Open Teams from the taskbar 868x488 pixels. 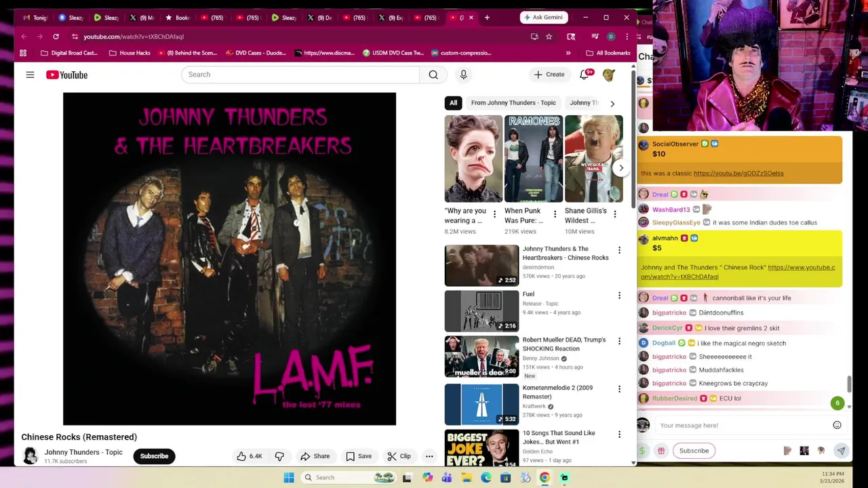(447, 478)
